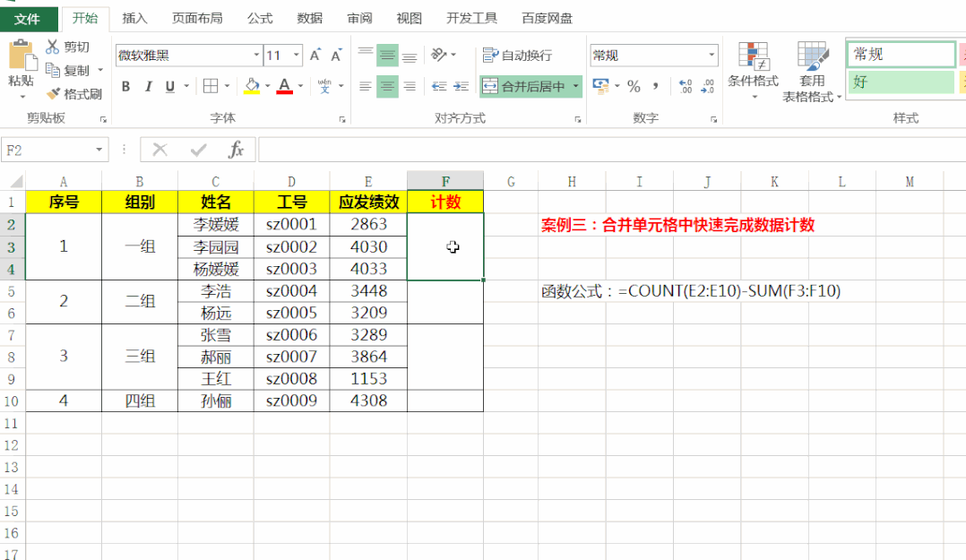Apply the red font color A
The height and width of the screenshot is (560, 966).
coord(284,86)
